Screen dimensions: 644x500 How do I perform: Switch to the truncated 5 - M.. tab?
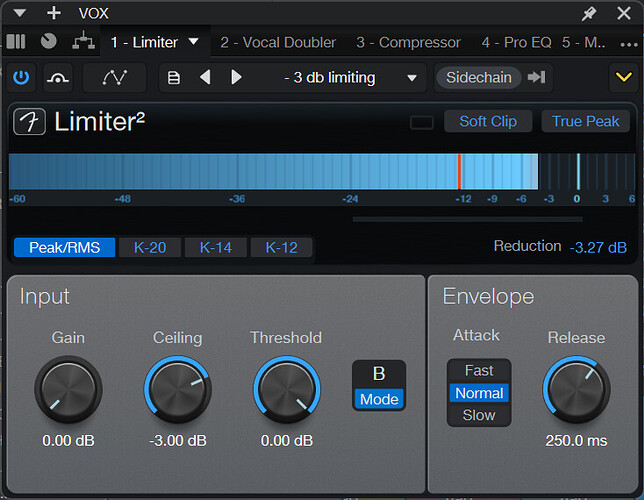pyautogui.click(x=583, y=42)
